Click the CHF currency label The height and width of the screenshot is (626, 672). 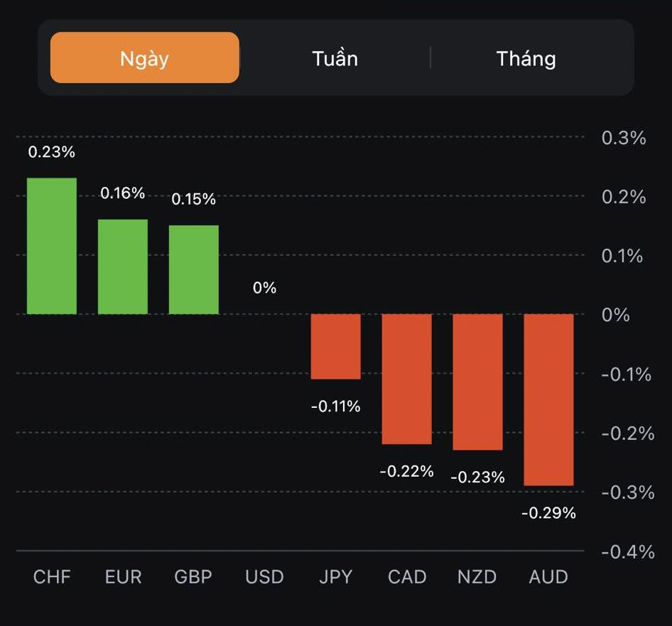(52, 576)
